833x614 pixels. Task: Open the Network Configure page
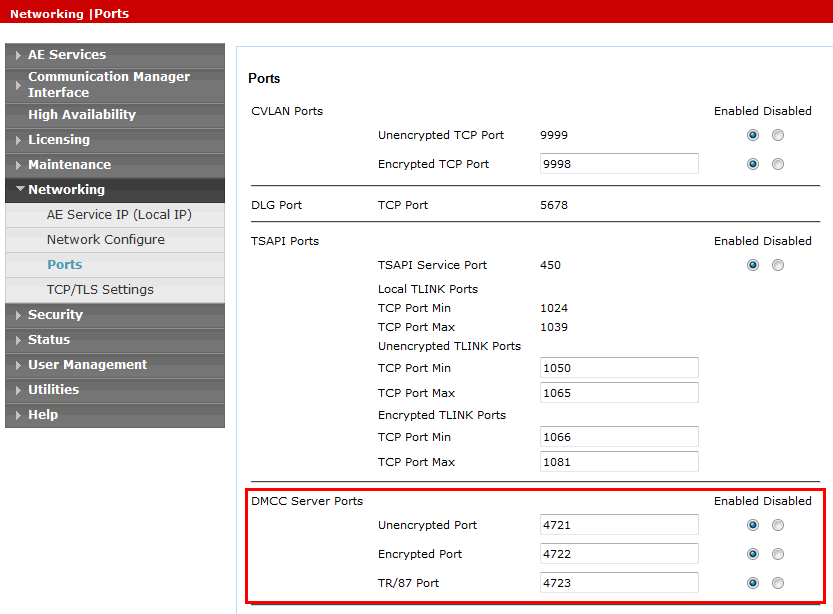click(x=106, y=240)
